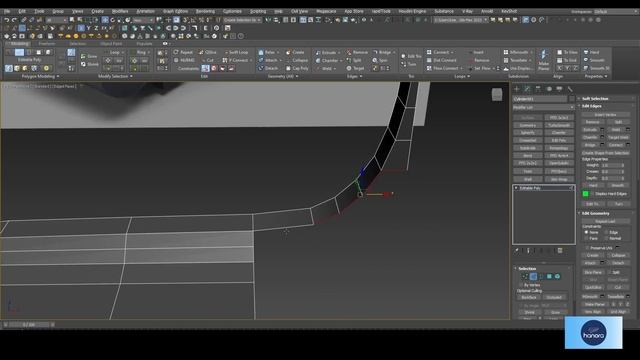Click the Shrink selection ribbon button

[90, 64]
